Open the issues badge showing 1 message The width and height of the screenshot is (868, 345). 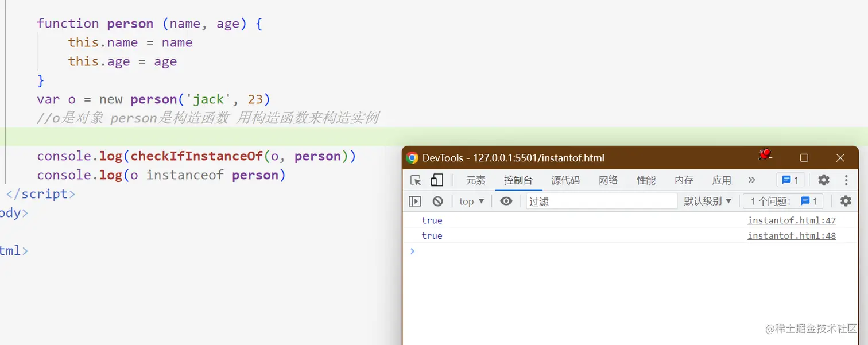tap(790, 180)
